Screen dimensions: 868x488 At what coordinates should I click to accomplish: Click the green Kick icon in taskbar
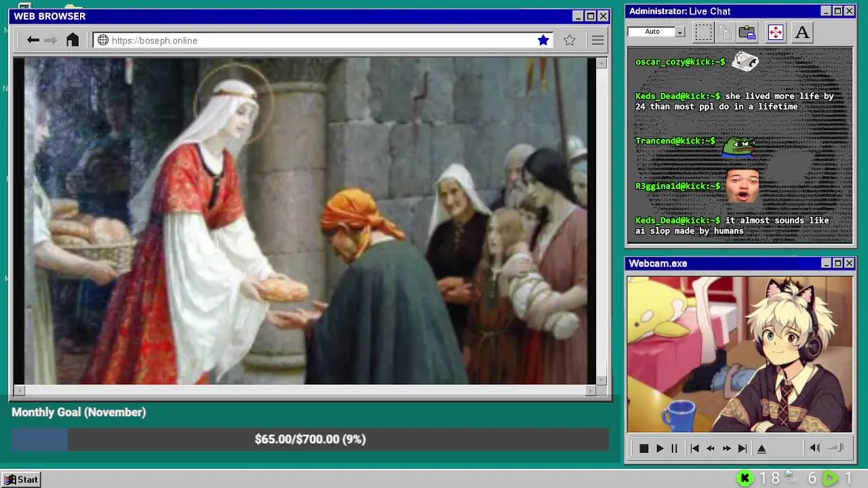[x=745, y=479]
